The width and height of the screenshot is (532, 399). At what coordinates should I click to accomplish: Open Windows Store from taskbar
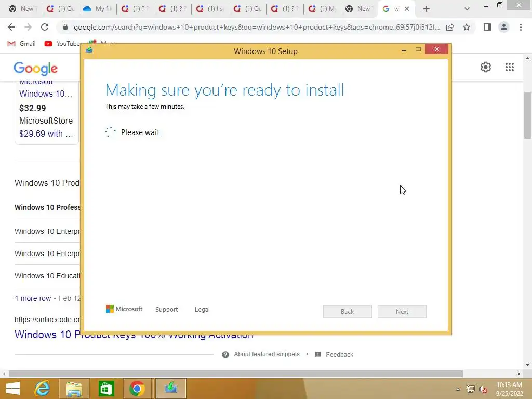coord(106,389)
